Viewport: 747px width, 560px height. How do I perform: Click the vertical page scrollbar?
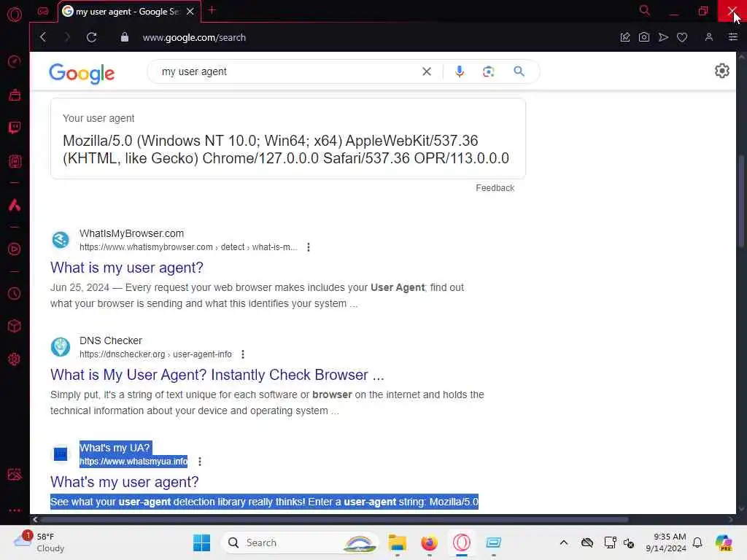tap(741, 200)
